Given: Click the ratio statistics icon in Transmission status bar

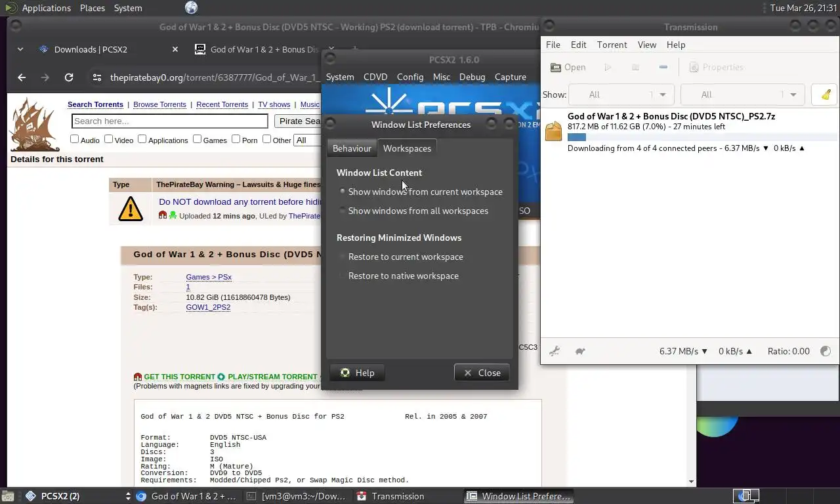Looking at the screenshot, I should tap(826, 351).
